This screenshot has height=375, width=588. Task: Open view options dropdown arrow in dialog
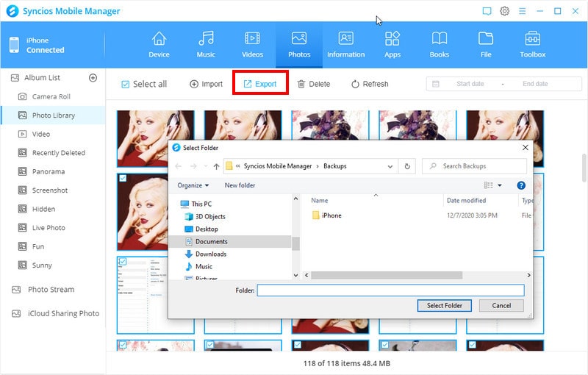pyautogui.click(x=500, y=185)
